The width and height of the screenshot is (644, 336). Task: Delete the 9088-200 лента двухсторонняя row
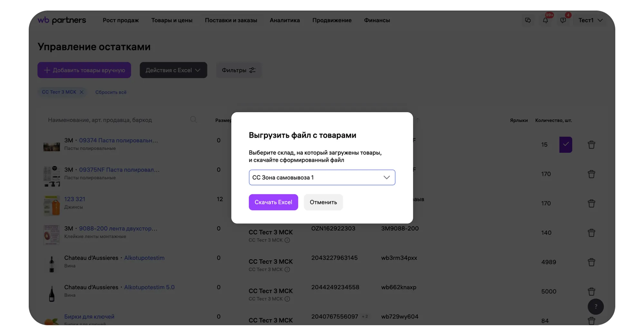(591, 233)
